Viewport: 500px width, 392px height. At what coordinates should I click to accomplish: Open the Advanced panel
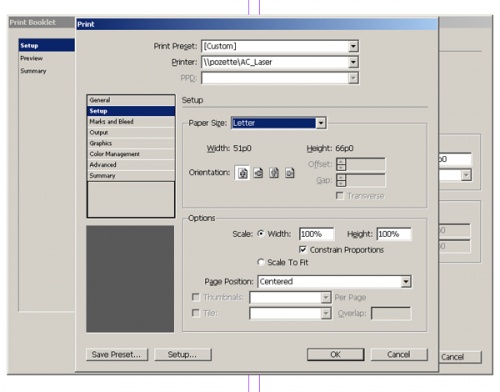click(131, 165)
